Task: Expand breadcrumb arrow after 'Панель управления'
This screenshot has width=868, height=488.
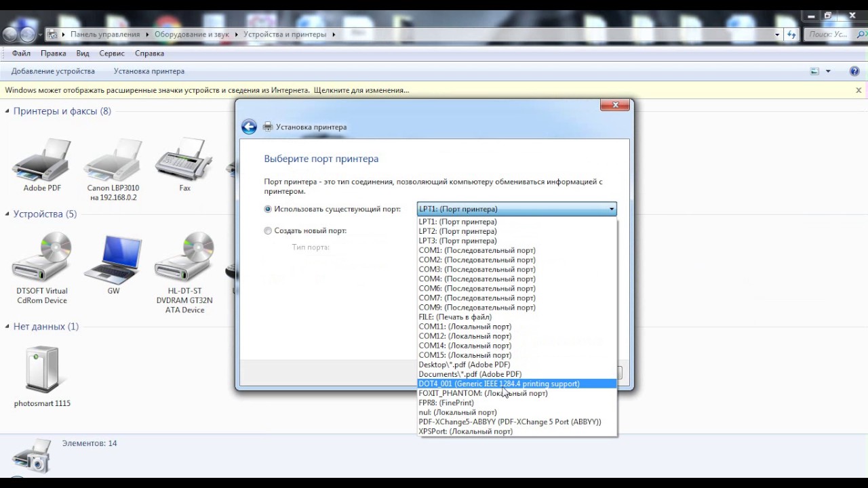Action: click(147, 34)
